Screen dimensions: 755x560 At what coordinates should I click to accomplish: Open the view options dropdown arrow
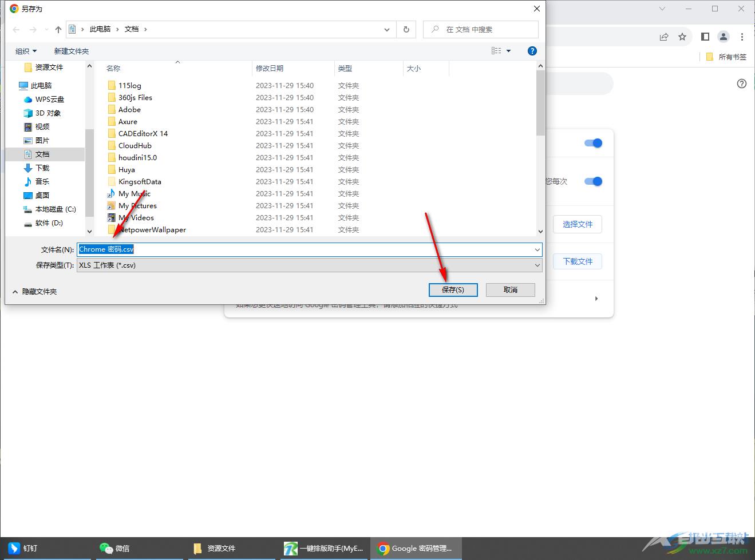[508, 51]
